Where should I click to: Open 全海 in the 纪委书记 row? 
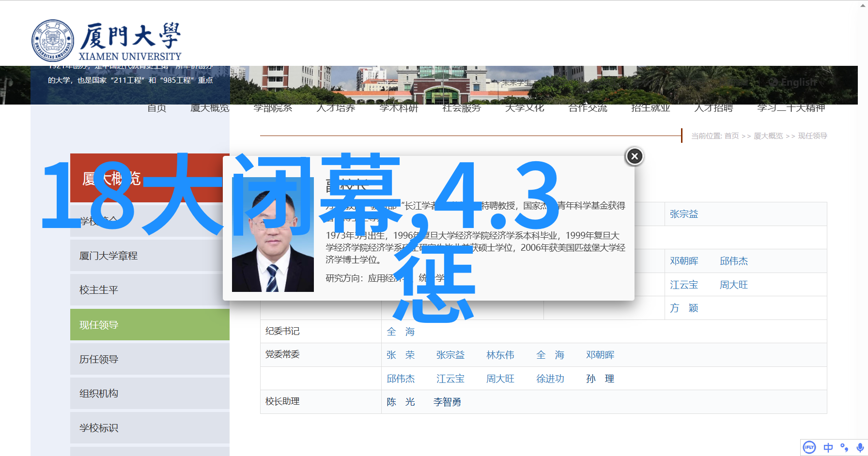click(401, 332)
